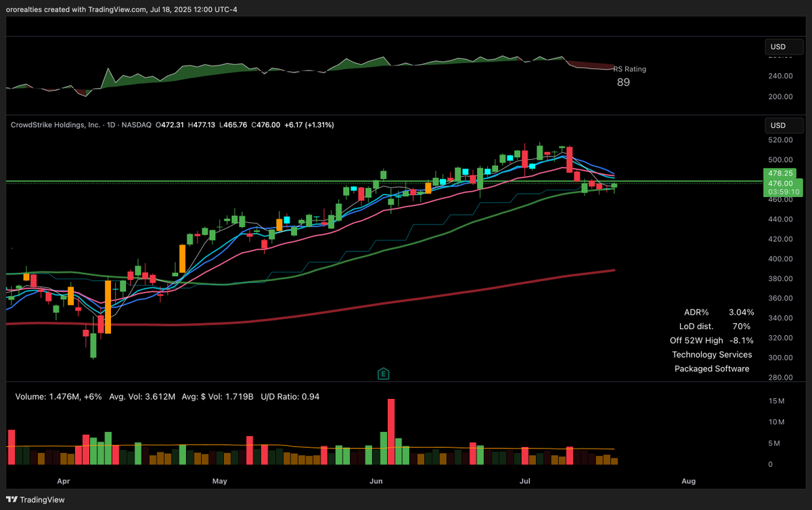Image resolution: width=812 pixels, height=510 pixels.
Task: Click the 280.00 price scale value
Action: tap(780, 378)
